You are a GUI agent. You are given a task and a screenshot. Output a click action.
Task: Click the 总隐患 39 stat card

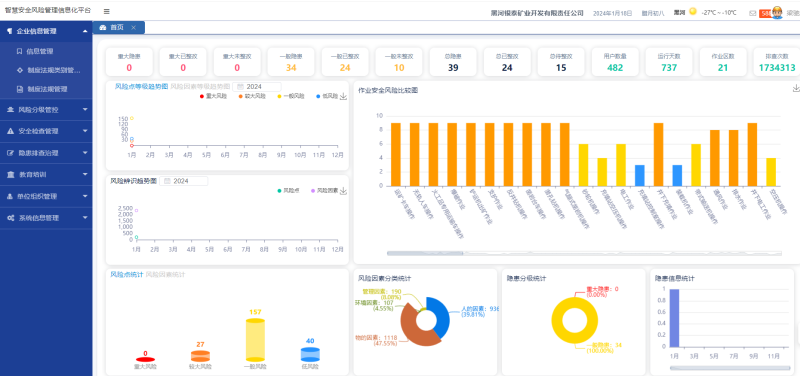453,62
